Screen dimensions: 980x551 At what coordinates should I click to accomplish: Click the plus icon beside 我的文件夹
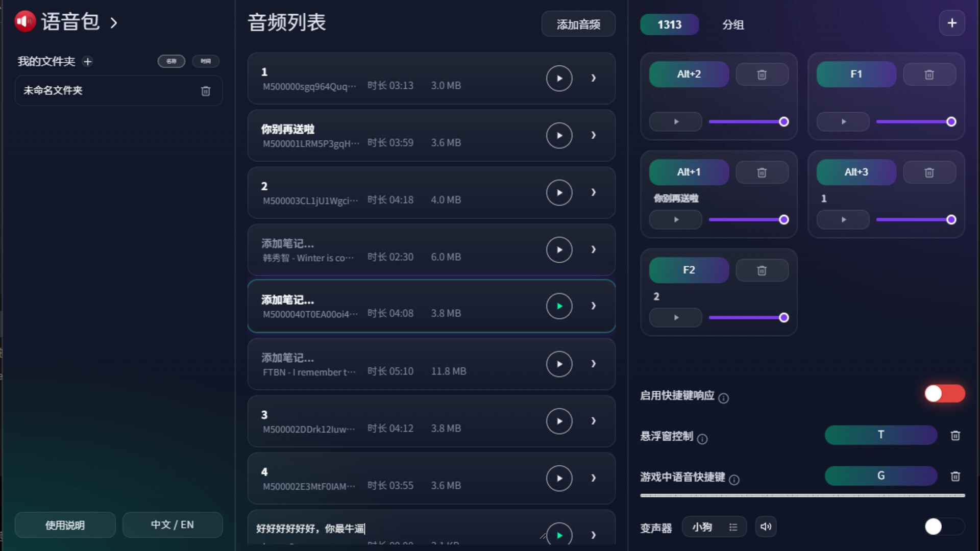coord(88,62)
